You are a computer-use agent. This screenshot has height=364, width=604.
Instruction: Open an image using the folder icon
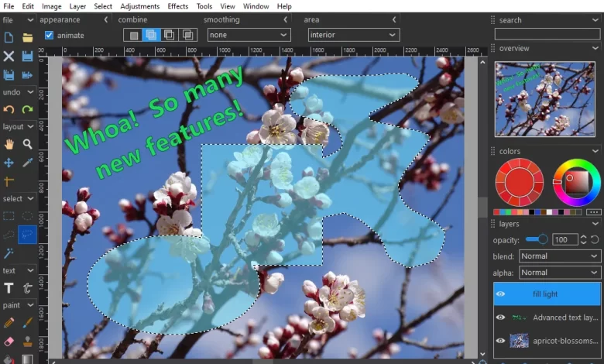point(27,37)
